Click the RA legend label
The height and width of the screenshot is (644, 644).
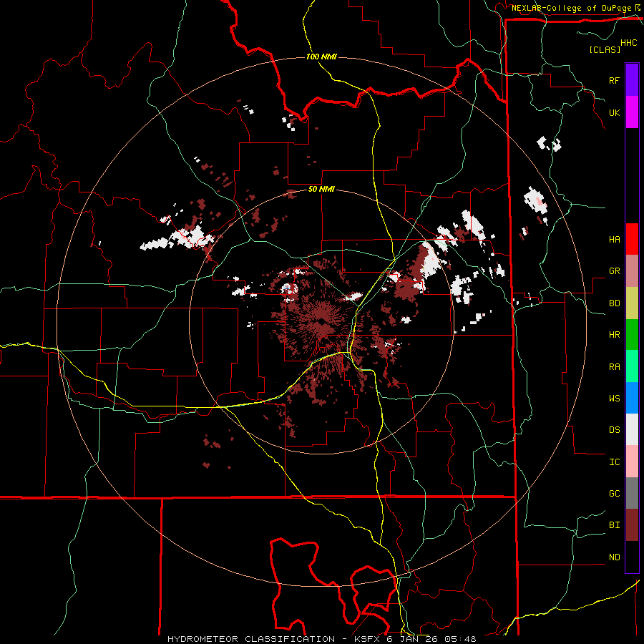pos(614,367)
